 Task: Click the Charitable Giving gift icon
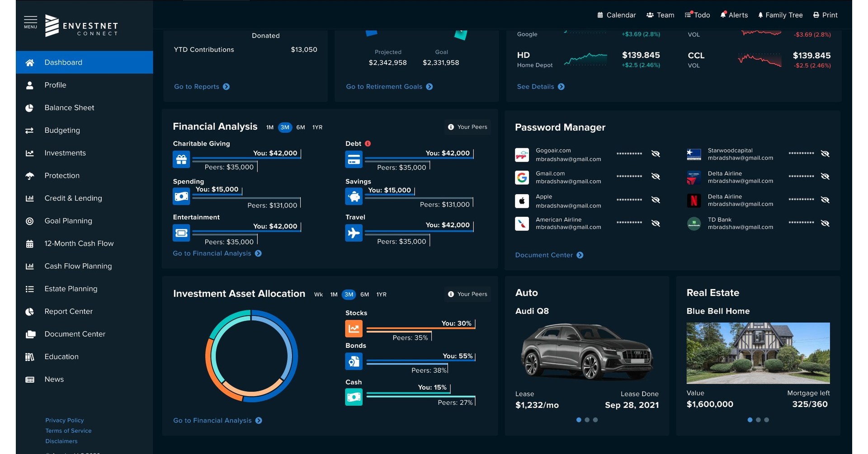(181, 159)
